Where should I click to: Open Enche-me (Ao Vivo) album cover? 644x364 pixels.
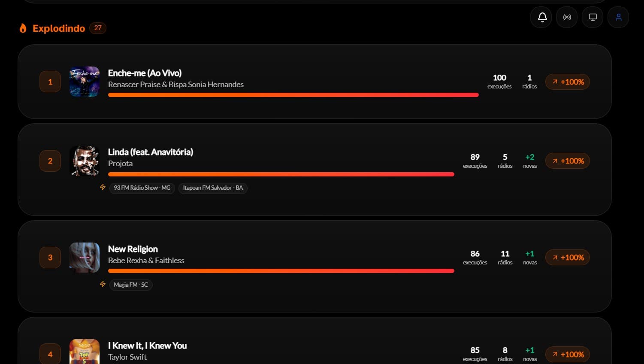tap(85, 82)
